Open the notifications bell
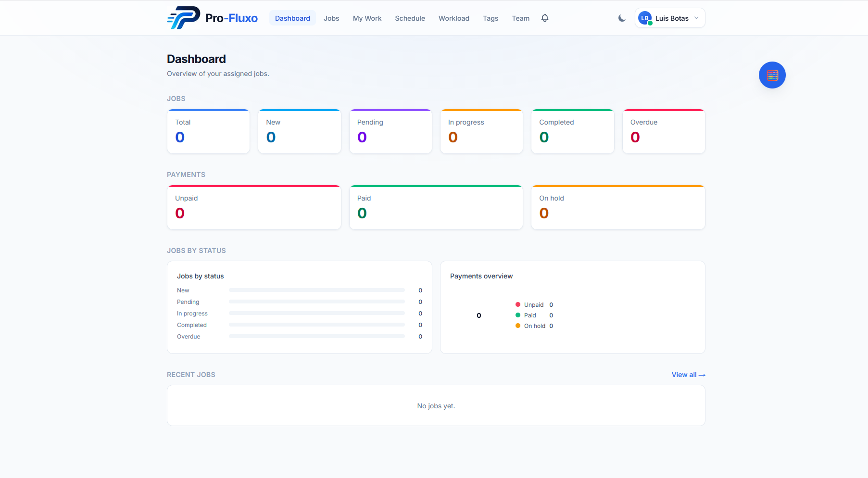868x478 pixels. [545, 18]
